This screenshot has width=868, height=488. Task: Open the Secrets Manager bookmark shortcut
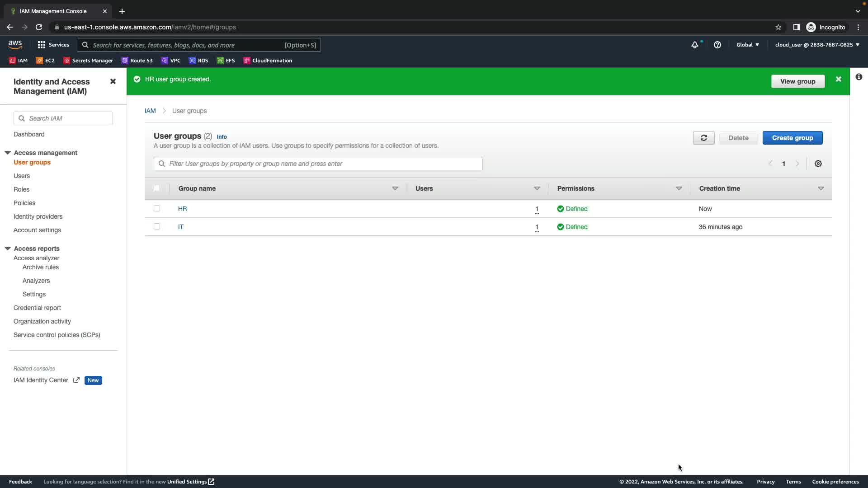88,61
